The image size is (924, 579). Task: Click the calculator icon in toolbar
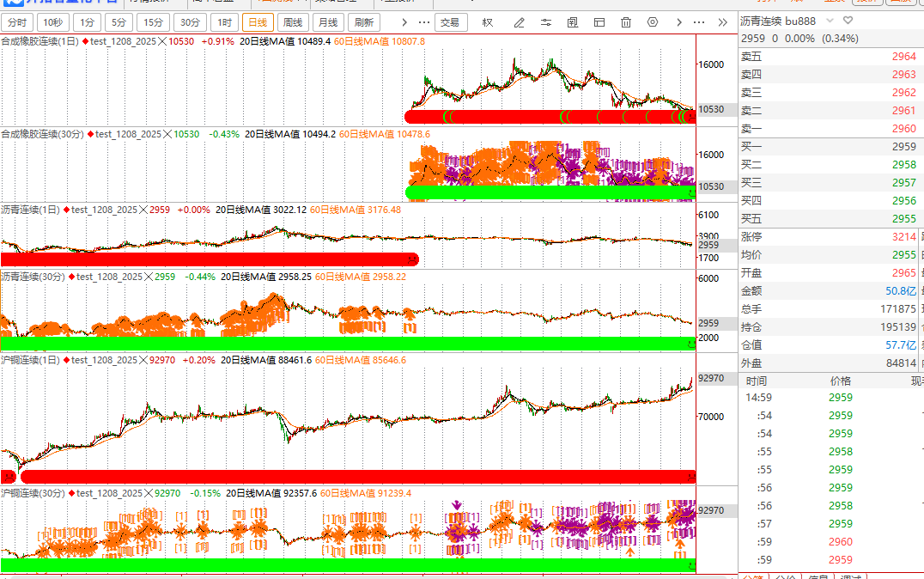(571, 22)
